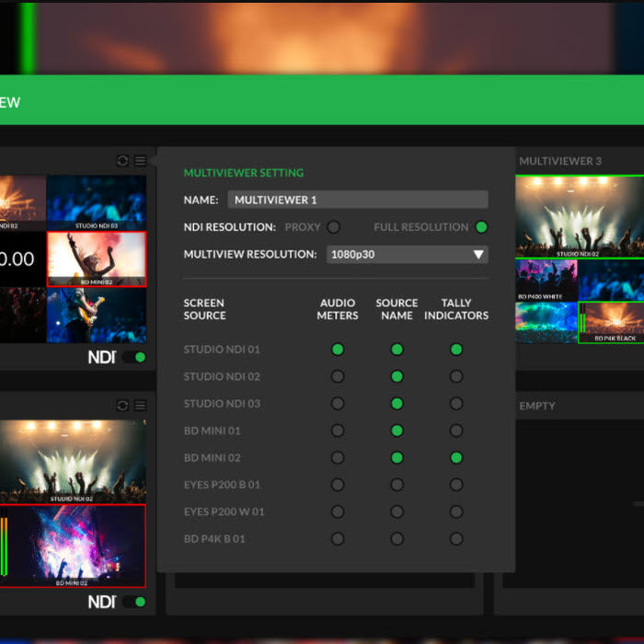Disable tally indicator for BD Mini 02
644x644 pixels.
point(456,458)
